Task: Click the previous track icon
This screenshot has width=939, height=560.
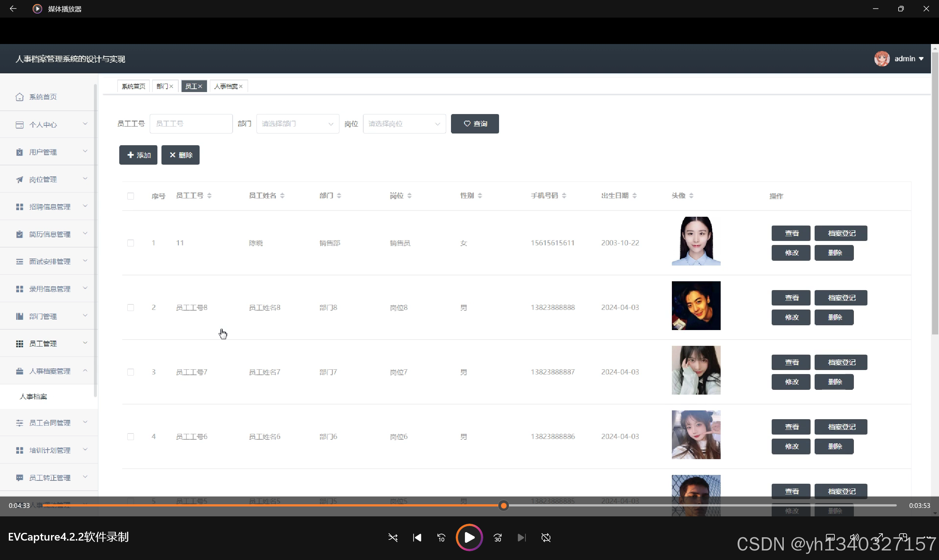Action: [417, 537]
